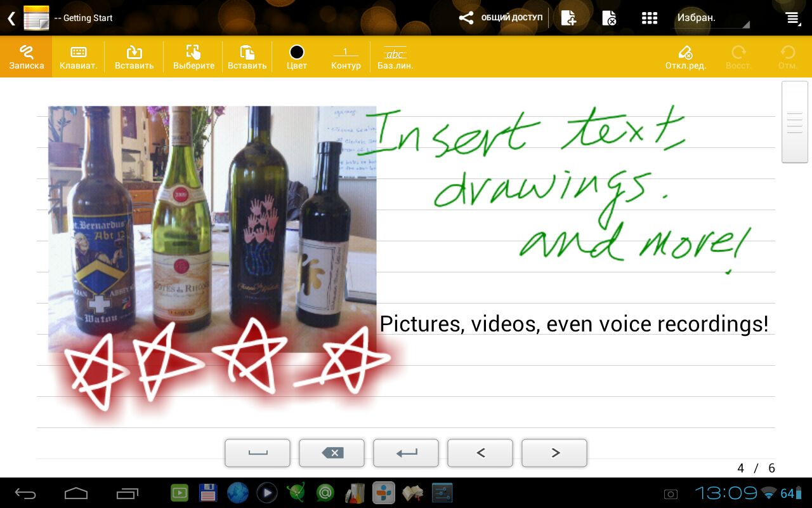The height and width of the screenshot is (508, 812).
Task: Open the page grid overview
Action: 649,18
